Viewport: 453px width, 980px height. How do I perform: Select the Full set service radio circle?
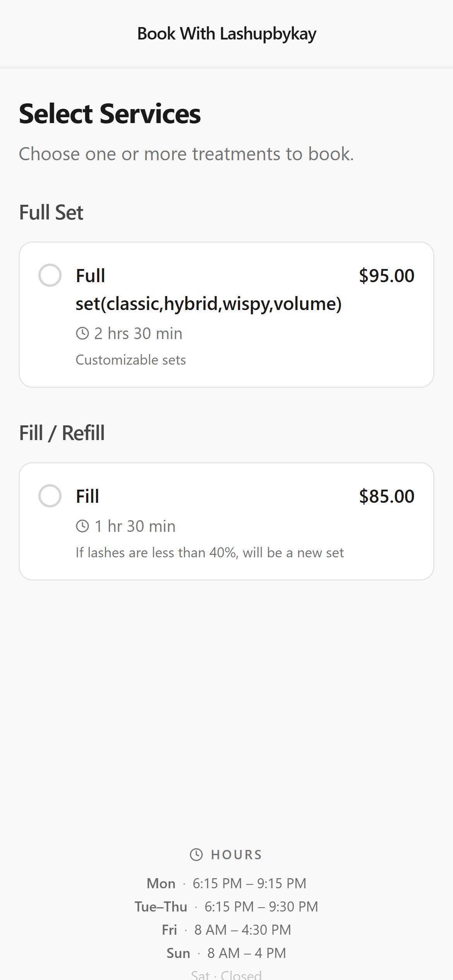pos(50,275)
